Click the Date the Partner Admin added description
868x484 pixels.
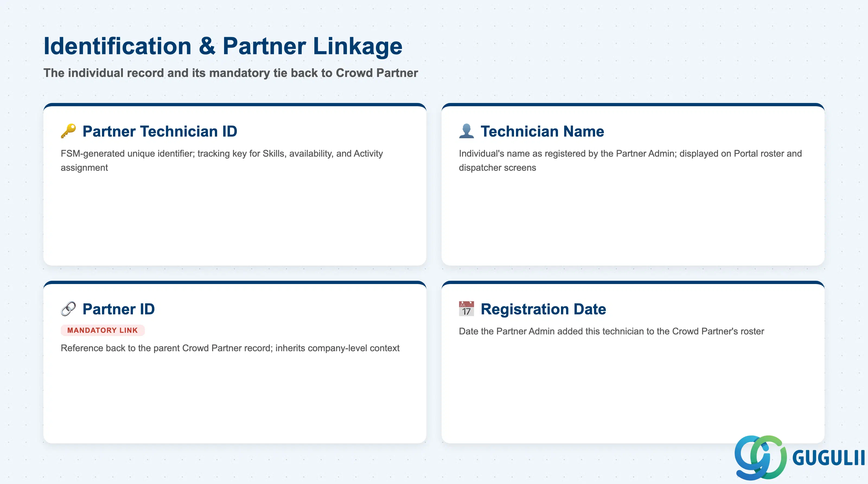click(611, 331)
